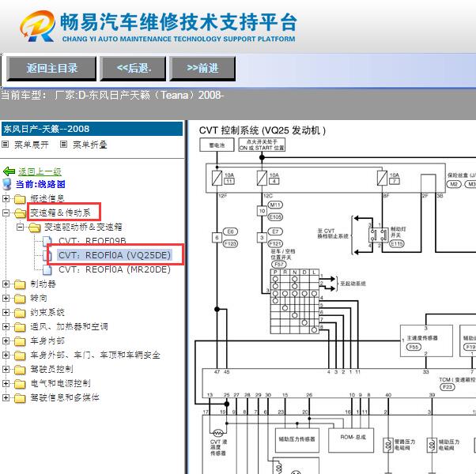
Task: Collapse the 变速箱&传动系 tree node
Action: tap(6, 213)
